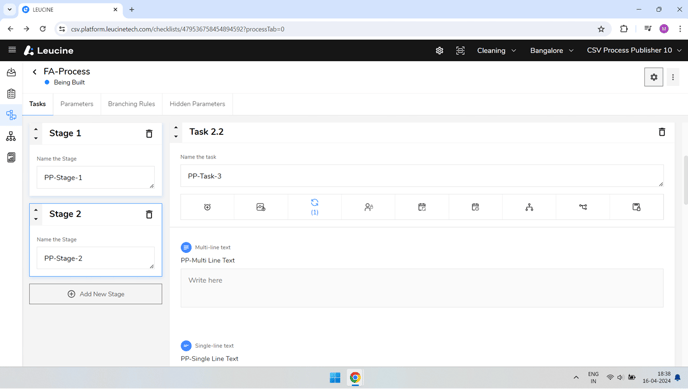Move Stage 1 up with arrow

coord(36,129)
